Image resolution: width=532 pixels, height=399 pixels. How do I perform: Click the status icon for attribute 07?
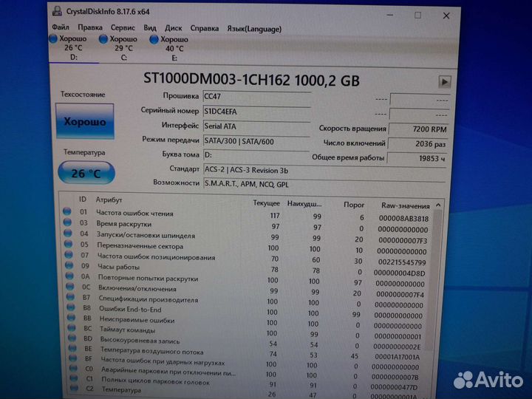click(69, 254)
